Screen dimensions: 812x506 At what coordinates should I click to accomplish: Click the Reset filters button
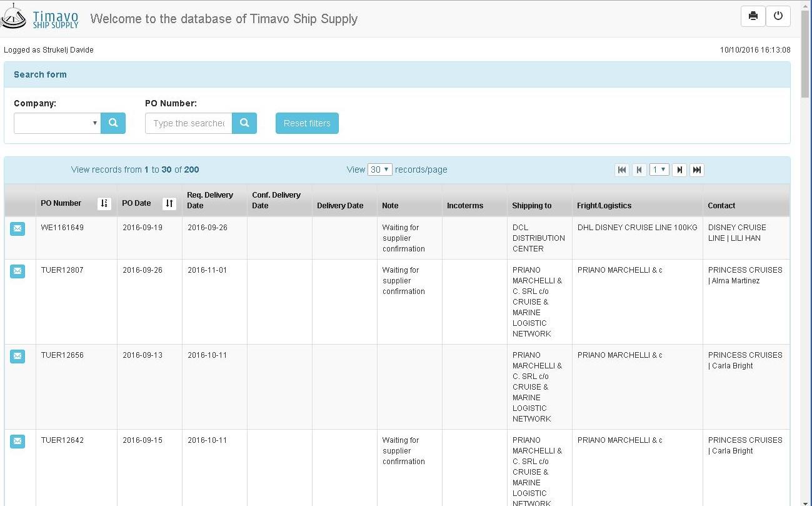click(x=307, y=123)
